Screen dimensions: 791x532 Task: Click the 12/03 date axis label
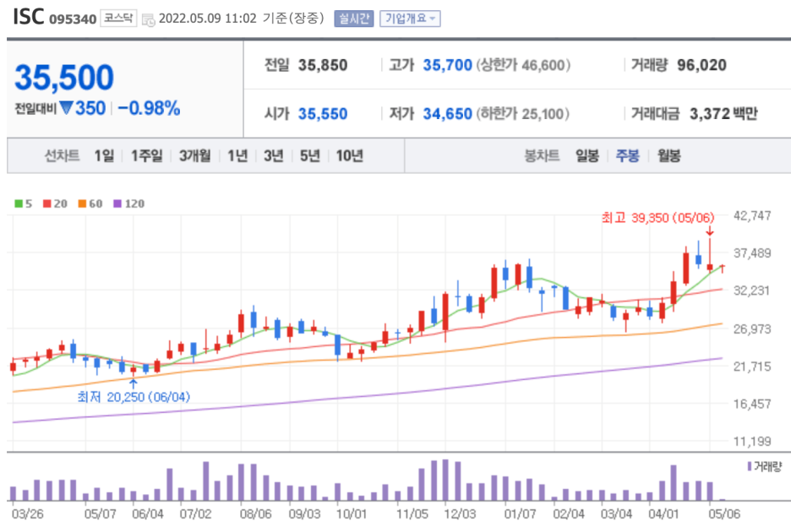[x=460, y=514]
